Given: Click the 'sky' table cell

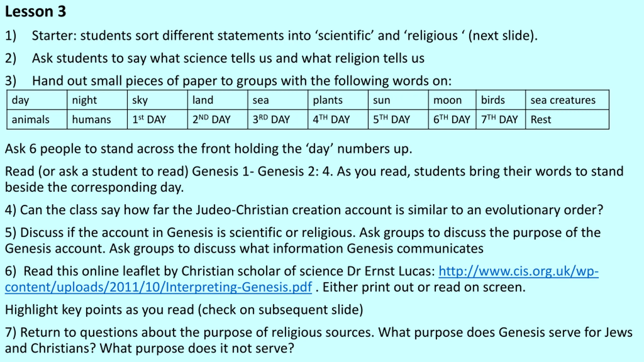Looking at the screenshot, I should tap(157, 100).
